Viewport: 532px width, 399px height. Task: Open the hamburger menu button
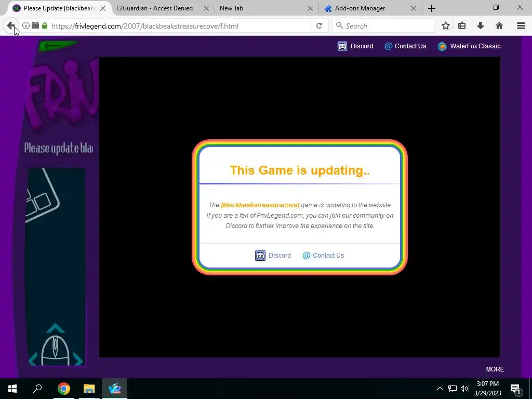pos(521,26)
